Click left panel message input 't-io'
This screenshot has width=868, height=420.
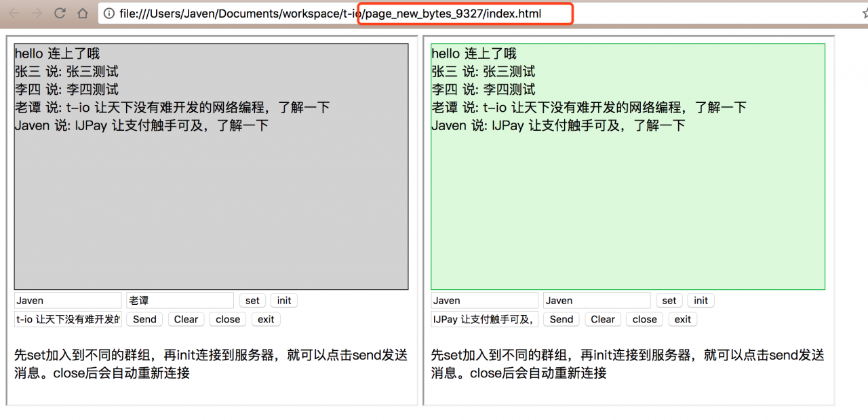(68, 320)
